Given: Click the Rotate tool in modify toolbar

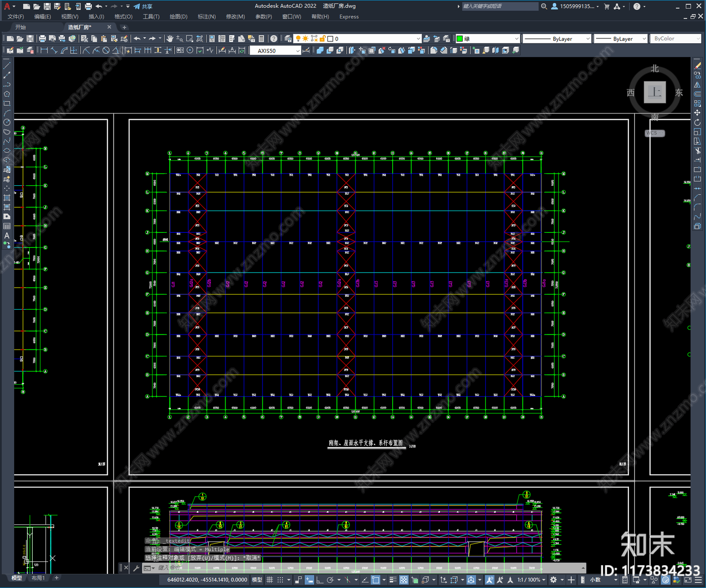Looking at the screenshot, I should click(697, 122).
